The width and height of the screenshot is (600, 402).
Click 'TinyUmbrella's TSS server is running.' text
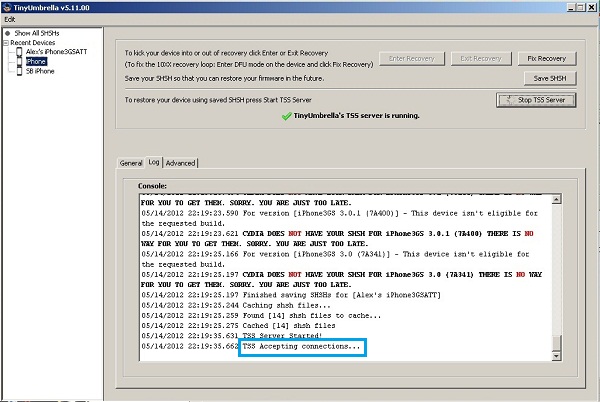coord(356,116)
